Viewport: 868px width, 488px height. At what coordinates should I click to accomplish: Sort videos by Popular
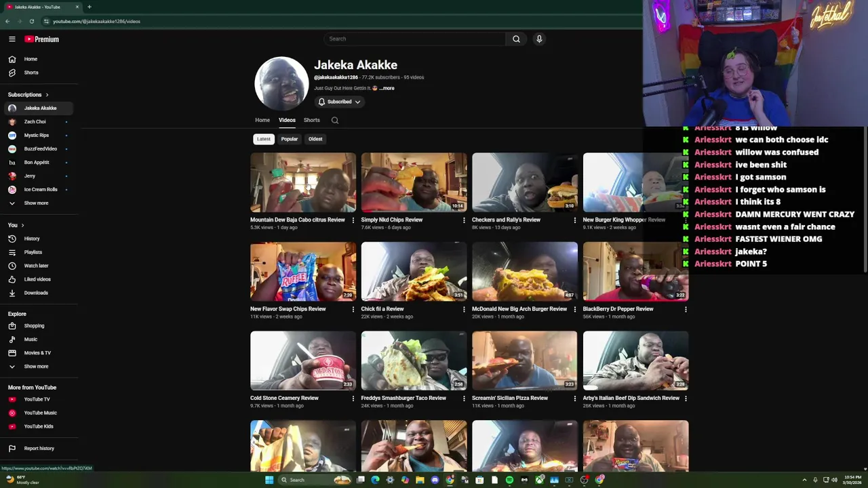290,139
